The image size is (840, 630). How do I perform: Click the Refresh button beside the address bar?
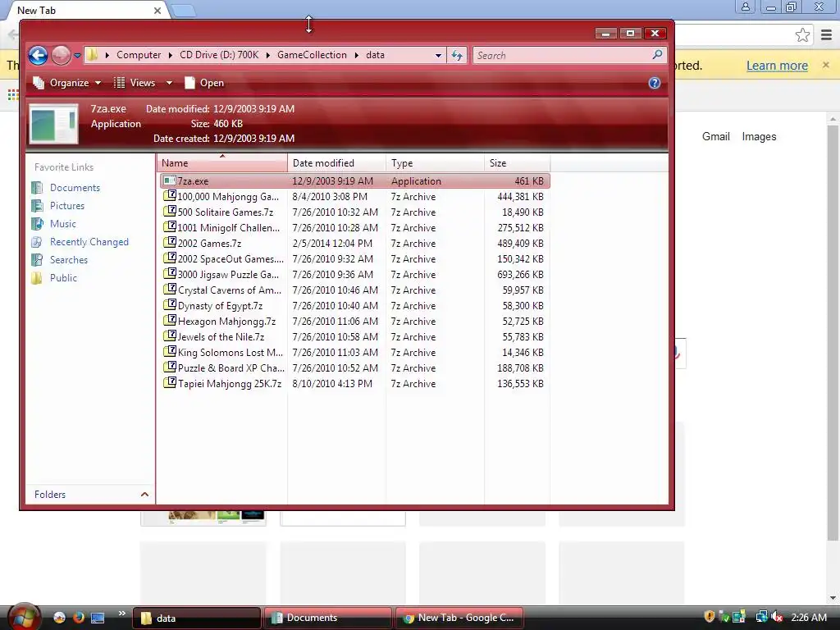pos(457,55)
